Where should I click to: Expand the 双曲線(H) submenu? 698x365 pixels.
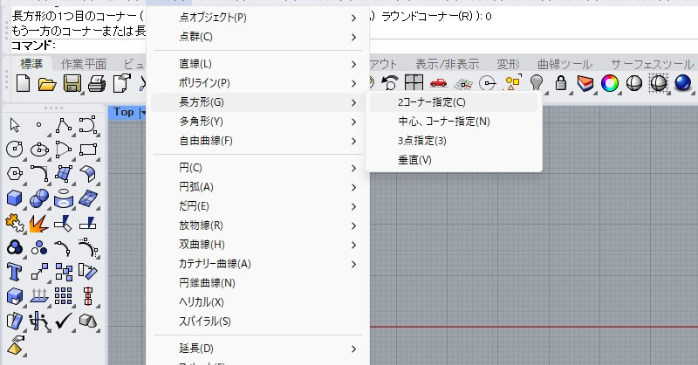[x=257, y=244]
